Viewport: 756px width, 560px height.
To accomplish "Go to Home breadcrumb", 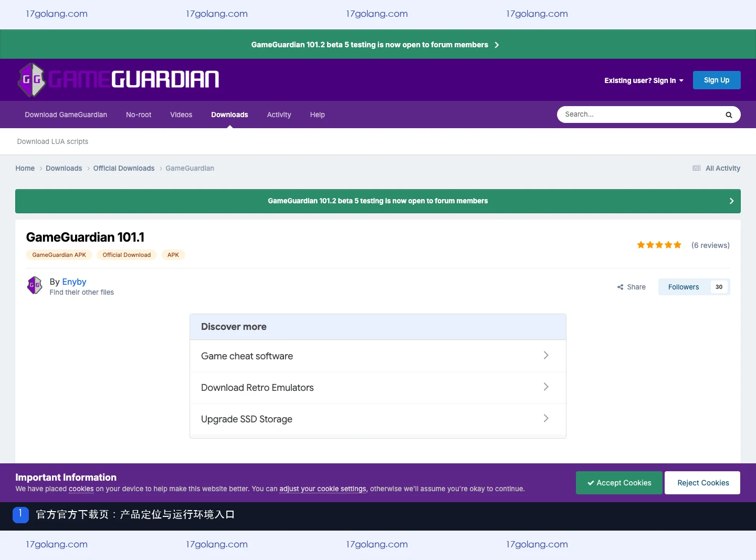I will (25, 168).
